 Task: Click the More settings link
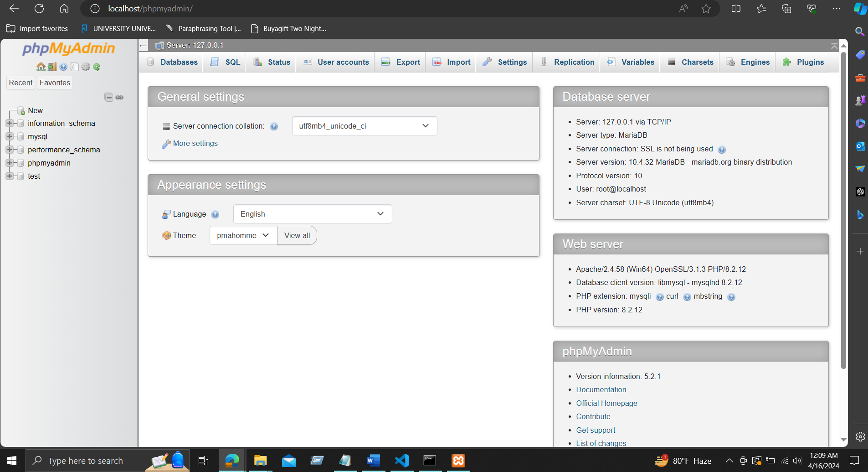pyautogui.click(x=195, y=143)
